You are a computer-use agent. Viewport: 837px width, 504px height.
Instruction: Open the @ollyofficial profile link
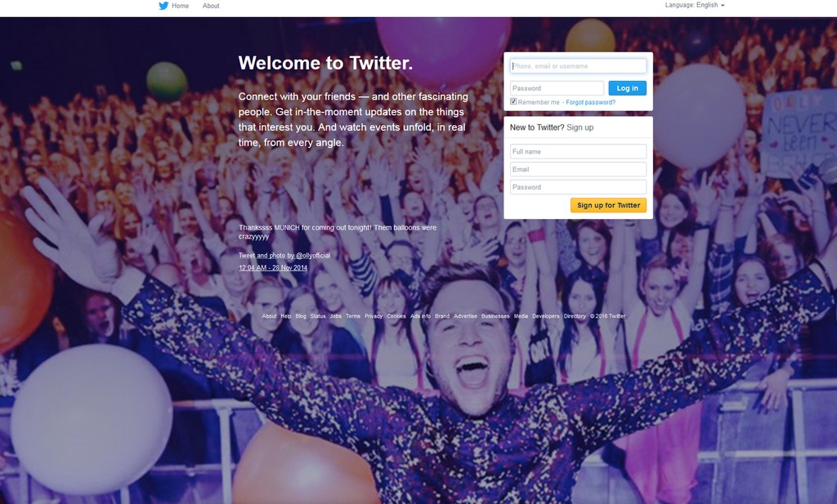click(x=313, y=256)
